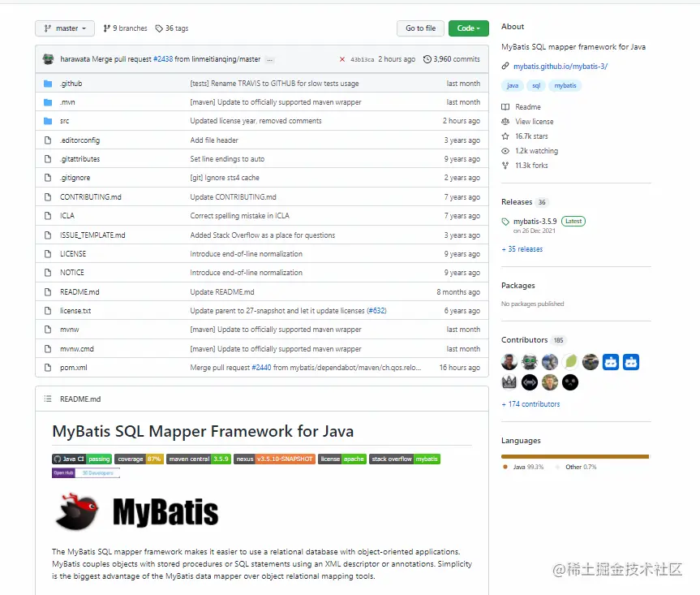Open the NOTICE file
This screenshot has height=595, width=700.
click(x=72, y=273)
